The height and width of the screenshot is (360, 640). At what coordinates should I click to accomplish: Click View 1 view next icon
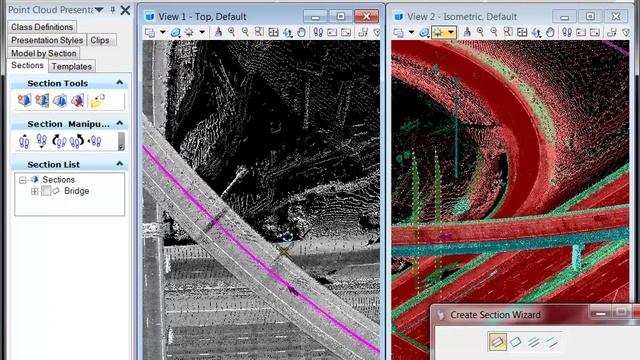tap(346, 32)
